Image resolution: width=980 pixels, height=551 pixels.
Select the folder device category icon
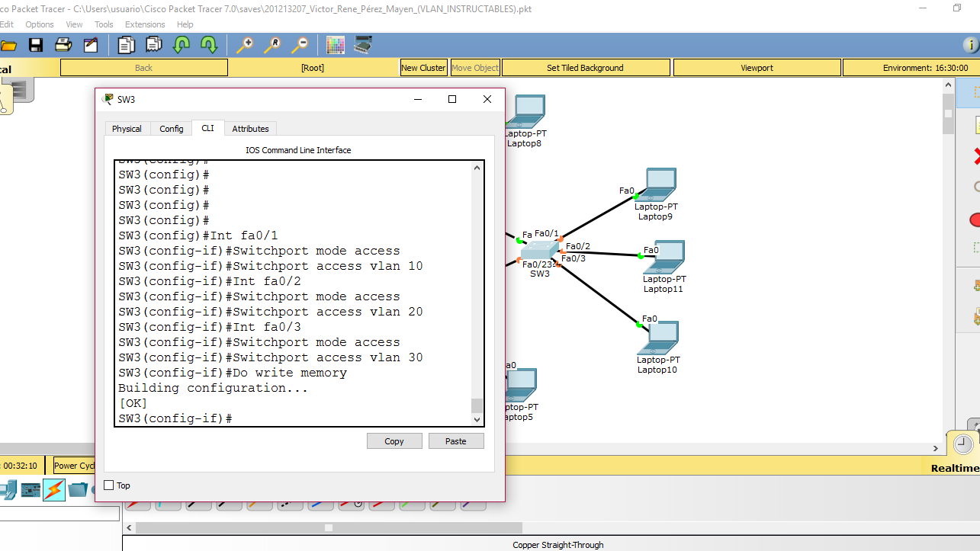click(x=78, y=489)
